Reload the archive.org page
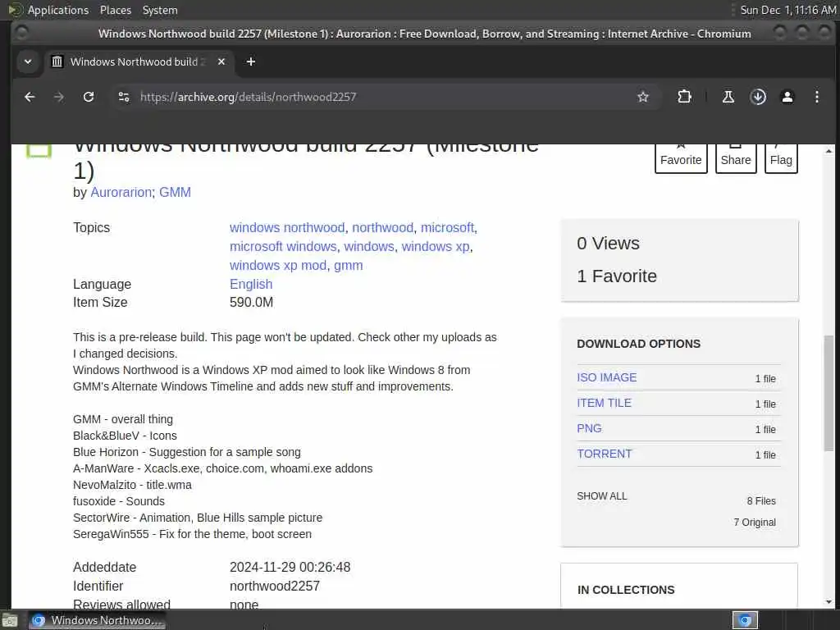This screenshot has height=630, width=840. (89, 97)
